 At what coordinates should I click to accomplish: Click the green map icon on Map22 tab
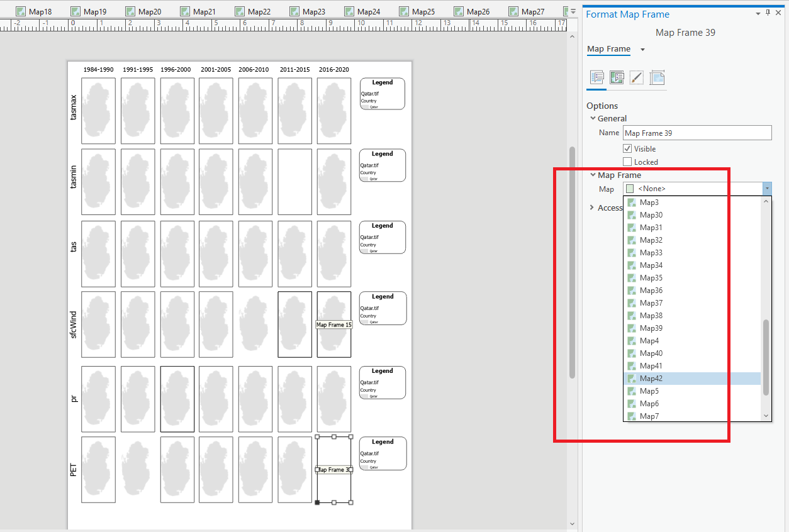tap(240, 11)
